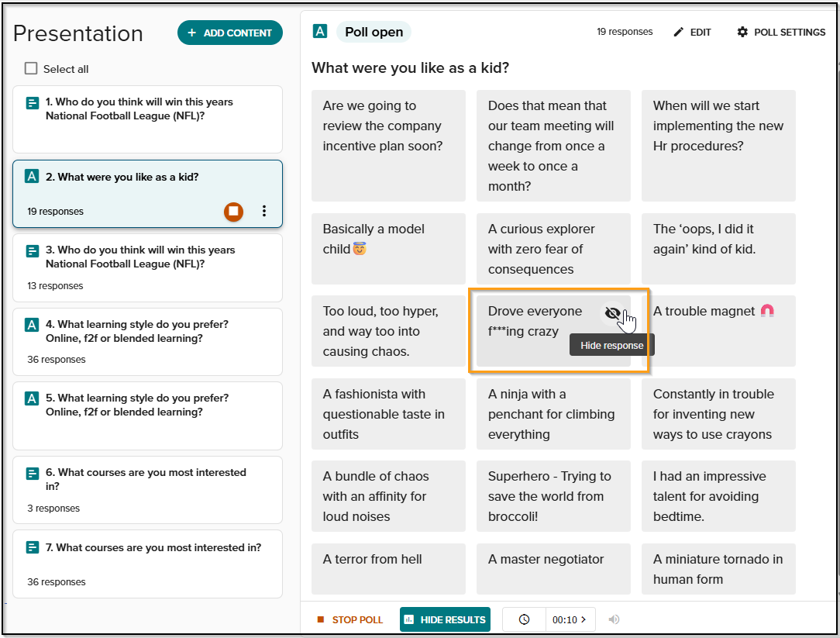Screen dimensions: 840x638
Task: Click the Stop Poll button
Action: (349, 619)
